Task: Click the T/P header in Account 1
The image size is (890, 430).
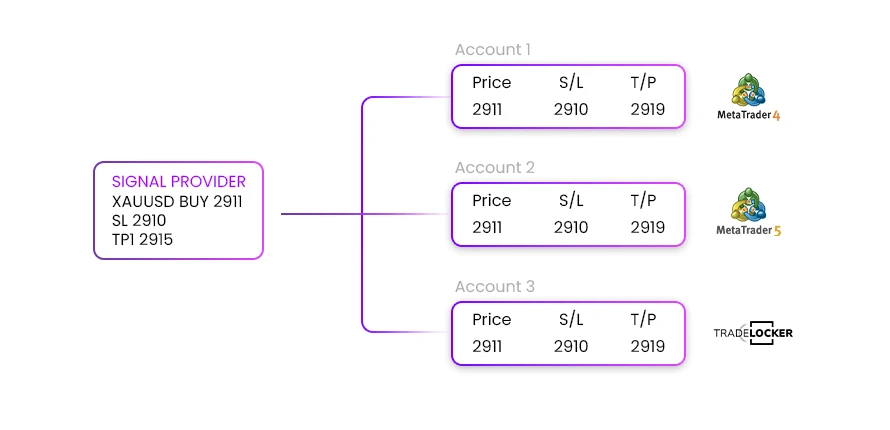Action: [x=643, y=83]
